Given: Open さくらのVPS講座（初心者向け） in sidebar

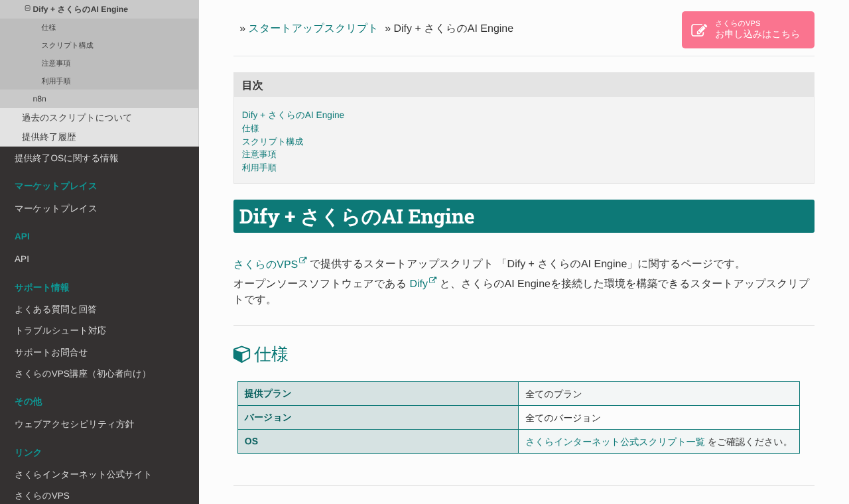Looking at the screenshot, I should click(99, 373).
